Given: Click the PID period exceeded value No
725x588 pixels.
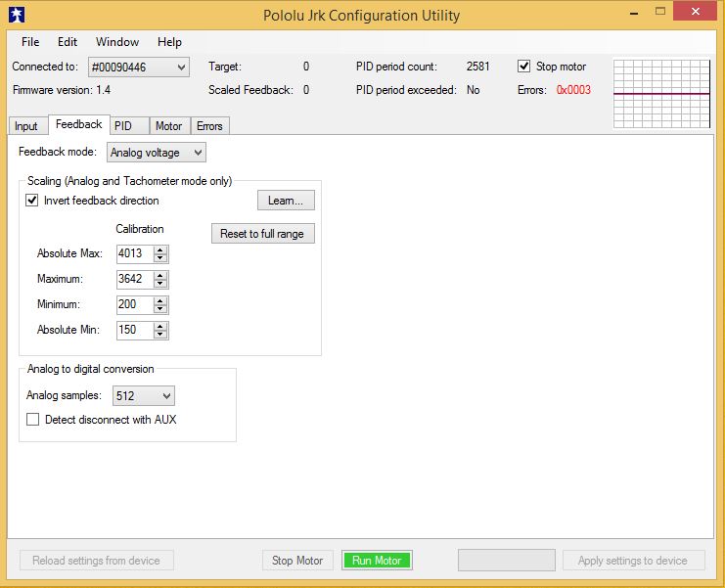Looking at the screenshot, I should tap(473, 90).
